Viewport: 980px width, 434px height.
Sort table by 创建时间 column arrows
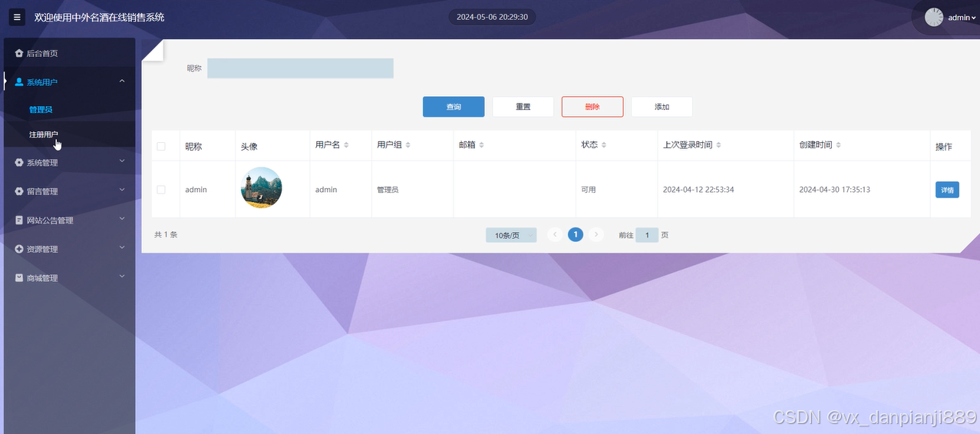pos(838,145)
